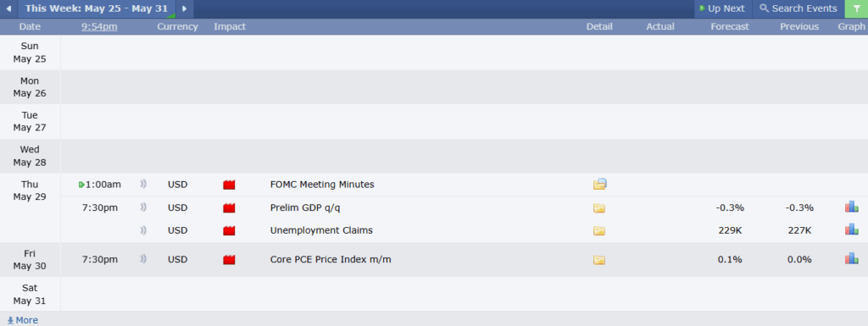Viewport: 868px width, 326px height.
Task: Show graph for Prelim GDP q/q
Action: 851,207
